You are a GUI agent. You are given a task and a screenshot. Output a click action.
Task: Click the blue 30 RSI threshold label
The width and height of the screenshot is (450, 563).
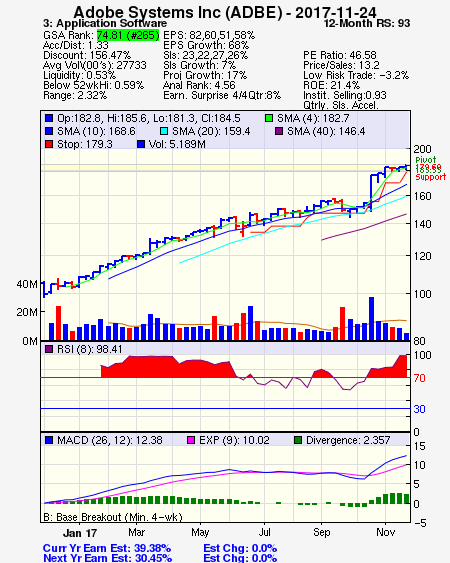tap(419, 409)
